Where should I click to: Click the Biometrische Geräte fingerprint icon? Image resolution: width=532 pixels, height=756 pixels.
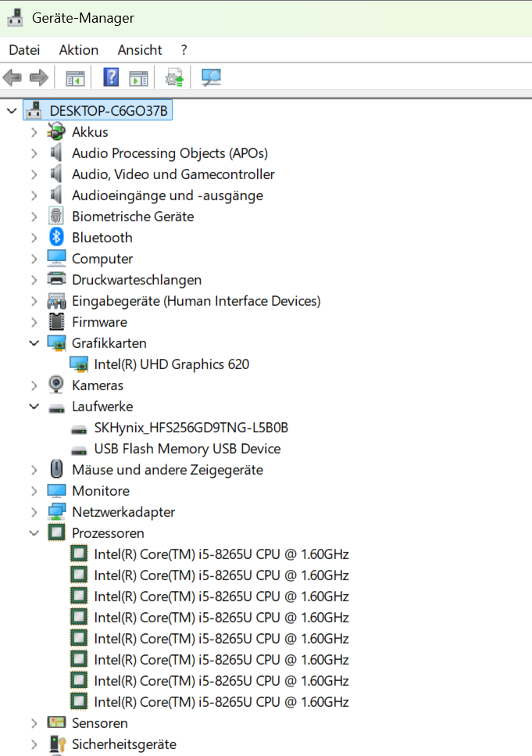56,216
